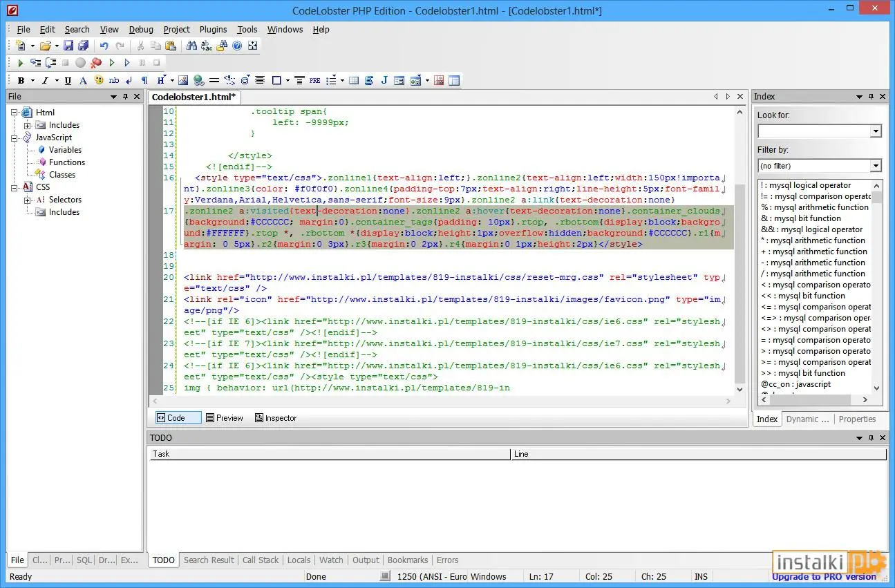Insert paragraph mark icon
Viewport: 895px width, 588px height.
pyautogui.click(x=144, y=81)
